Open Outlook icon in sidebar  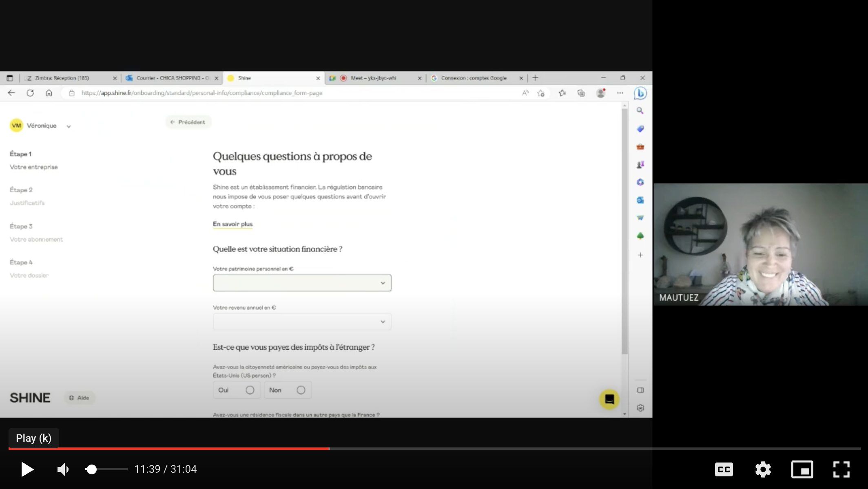(x=640, y=200)
